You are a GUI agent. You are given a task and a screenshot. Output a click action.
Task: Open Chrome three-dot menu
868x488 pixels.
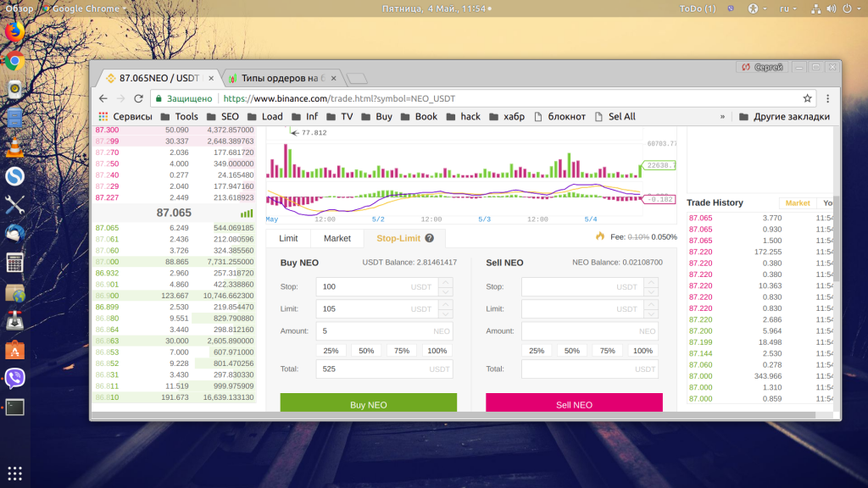(827, 98)
